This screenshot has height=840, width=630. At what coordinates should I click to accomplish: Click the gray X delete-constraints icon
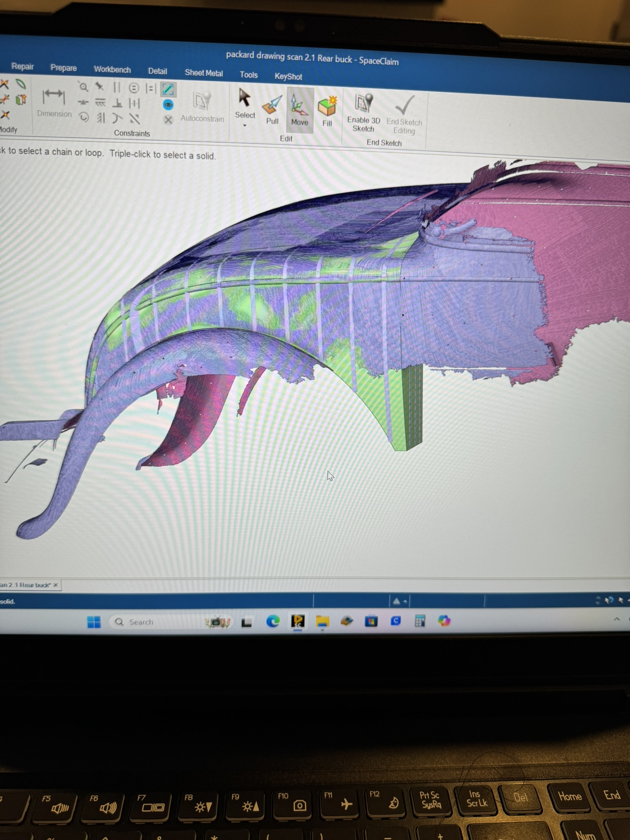(x=168, y=120)
